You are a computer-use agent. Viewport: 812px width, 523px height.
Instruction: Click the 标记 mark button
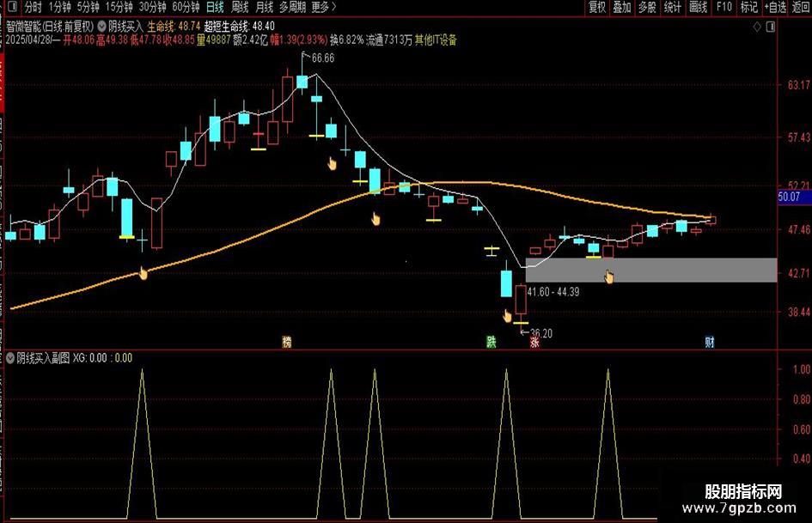pos(748,7)
